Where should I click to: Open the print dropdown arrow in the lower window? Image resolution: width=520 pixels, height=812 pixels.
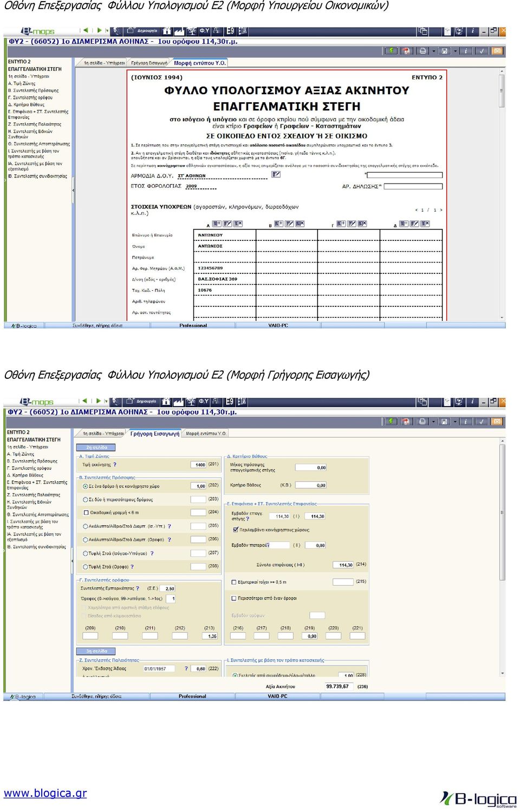[433, 422]
